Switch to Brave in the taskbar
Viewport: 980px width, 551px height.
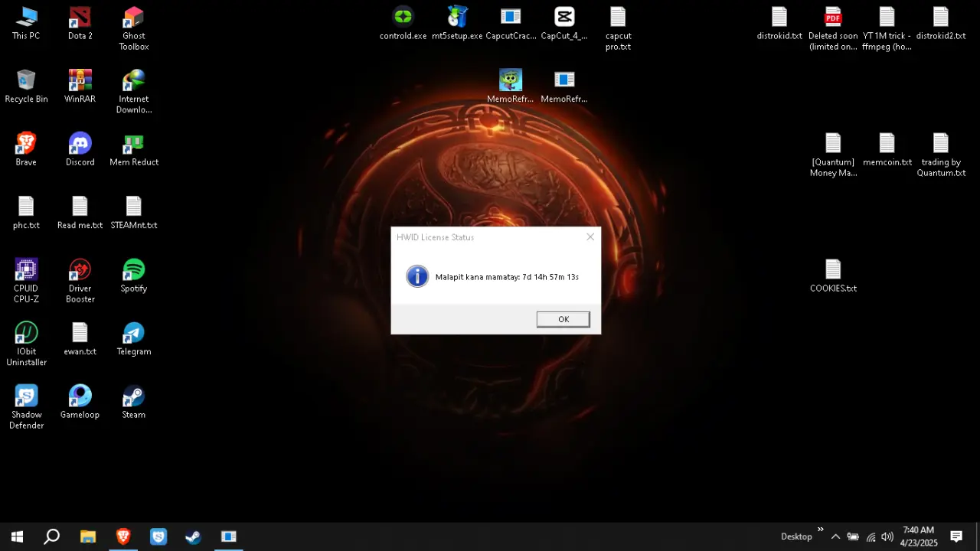tap(122, 536)
